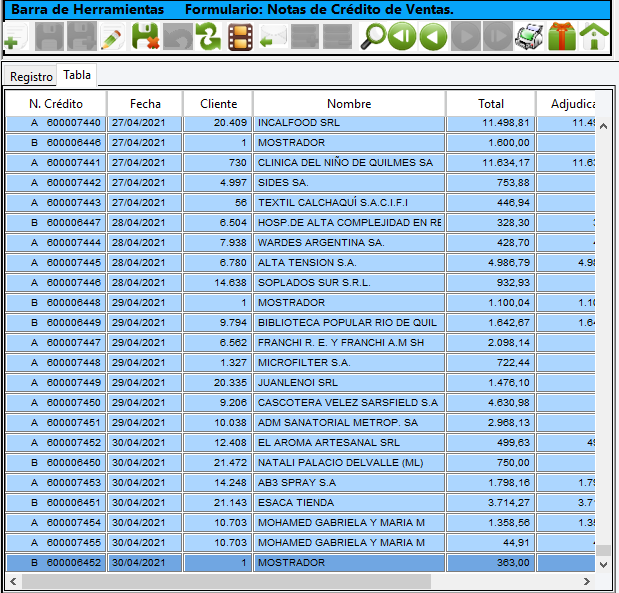Click the Total column header
The height and width of the screenshot is (593, 619).
[x=491, y=104]
